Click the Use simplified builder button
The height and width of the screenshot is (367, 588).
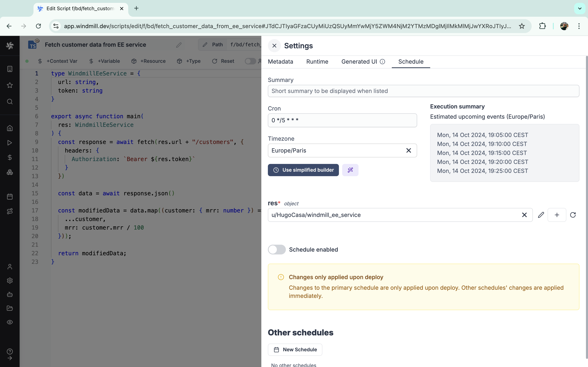click(303, 170)
